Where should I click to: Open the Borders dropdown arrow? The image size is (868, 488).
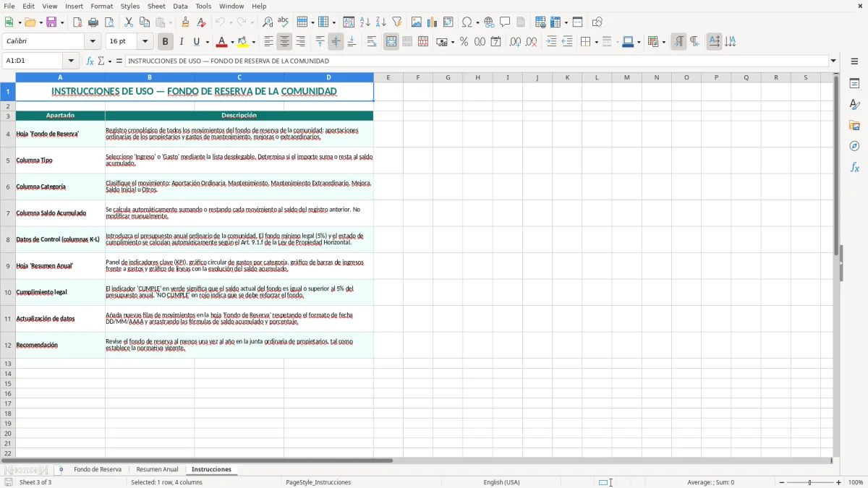[595, 42]
